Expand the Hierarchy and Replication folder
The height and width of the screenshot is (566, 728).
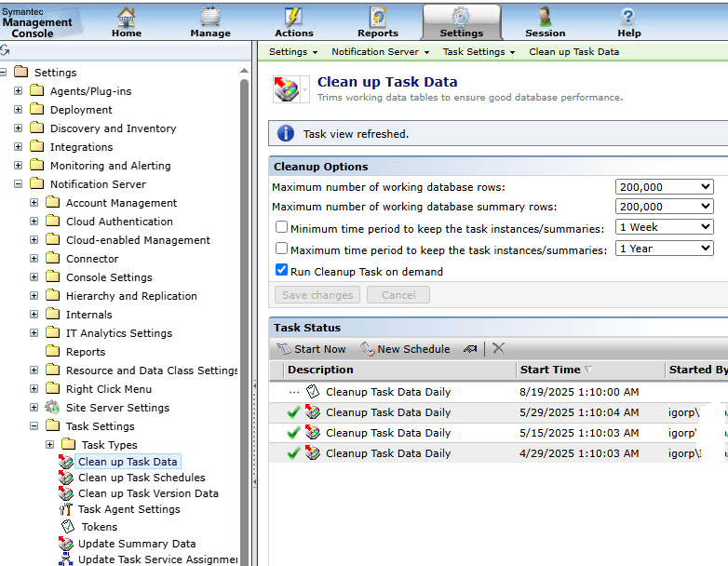[34, 295]
